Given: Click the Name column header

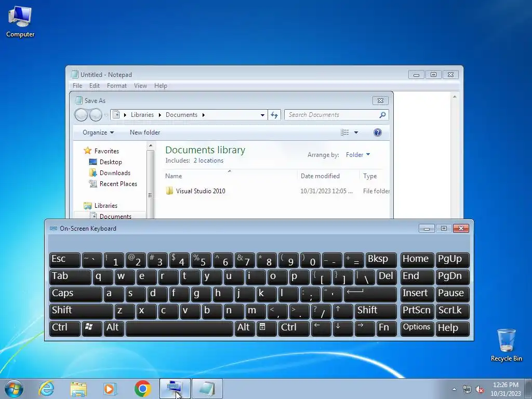Looking at the screenshot, I should tap(230, 176).
